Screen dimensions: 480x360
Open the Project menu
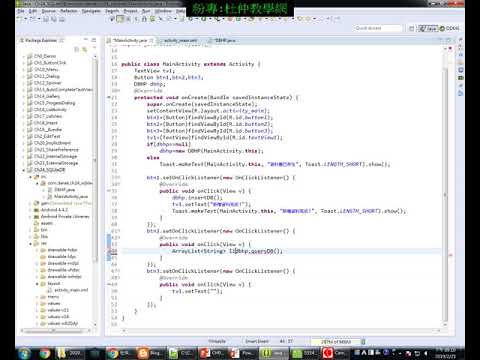(130, 11)
